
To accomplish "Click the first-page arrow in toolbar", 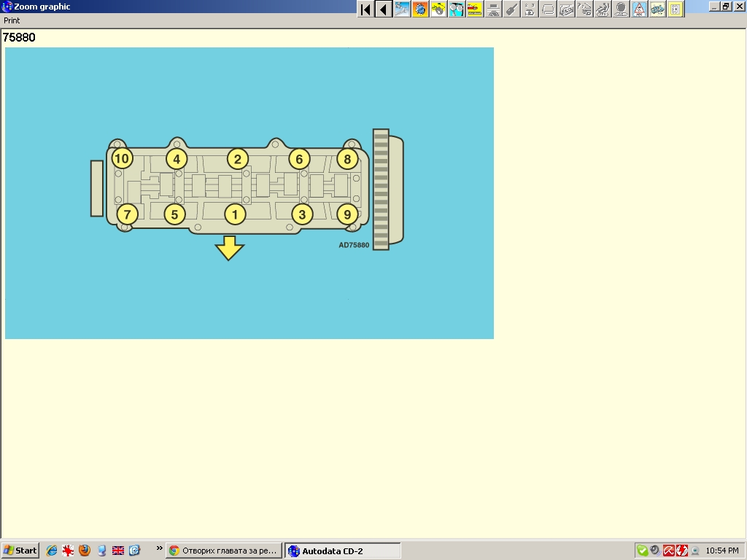I will 365,9.
